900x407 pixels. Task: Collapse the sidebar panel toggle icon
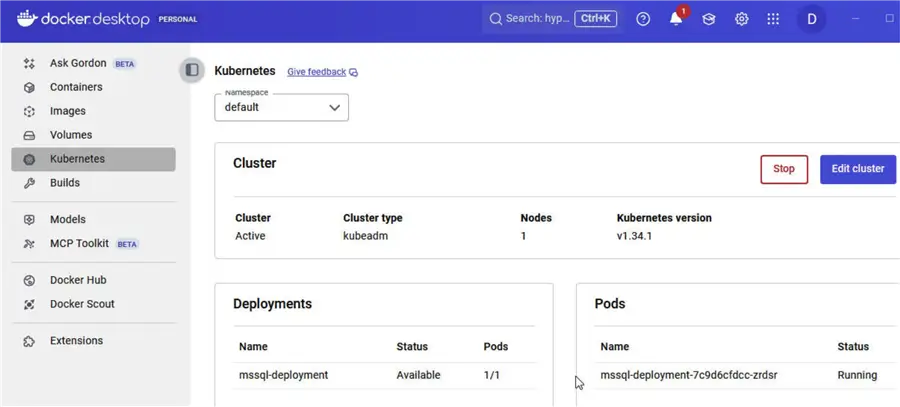192,70
